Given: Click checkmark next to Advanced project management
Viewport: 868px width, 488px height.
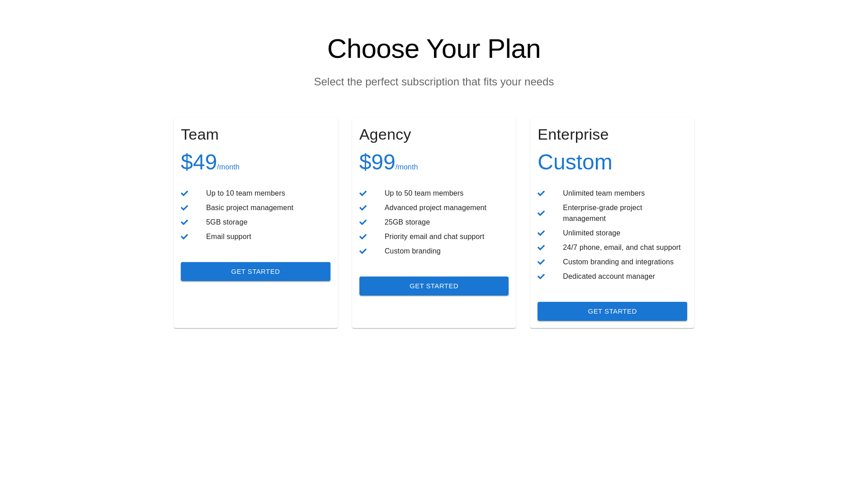Looking at the screenshot, I should click(x=363, y=208).
